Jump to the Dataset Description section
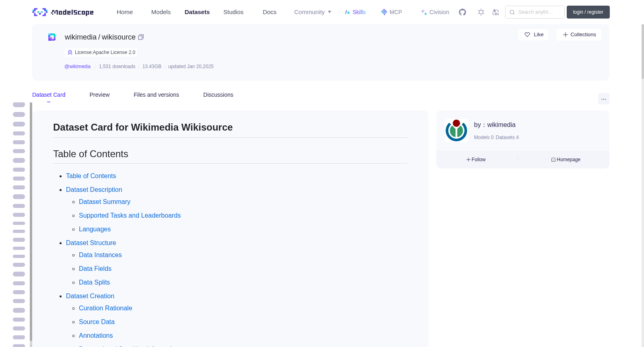This screenshot has height=347, width=644. tap(94, 190)
